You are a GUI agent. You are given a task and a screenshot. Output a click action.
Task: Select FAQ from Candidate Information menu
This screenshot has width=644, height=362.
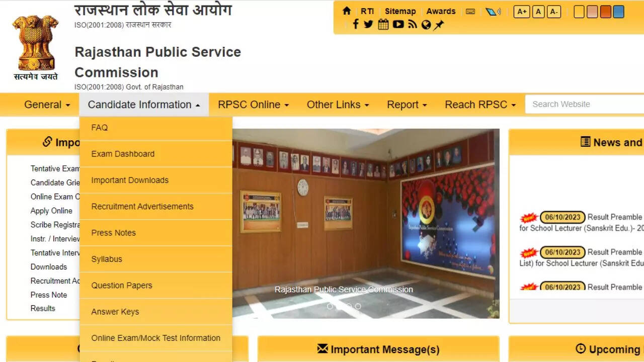coord(99,128)
